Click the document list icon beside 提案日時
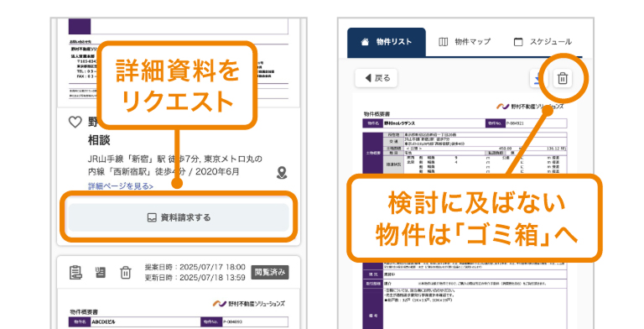The width and height of the screenshot is (644, 329). (x=101, y=272)
